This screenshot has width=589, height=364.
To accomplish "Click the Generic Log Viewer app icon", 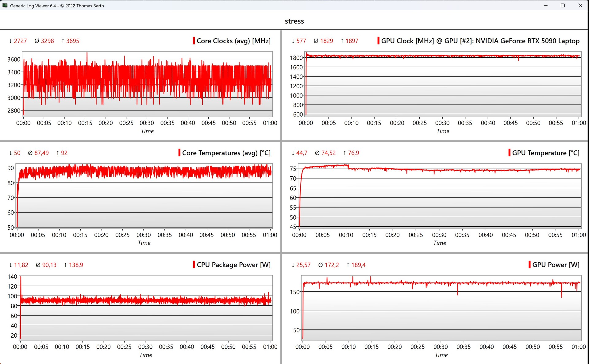I will [x=5, y=6].
